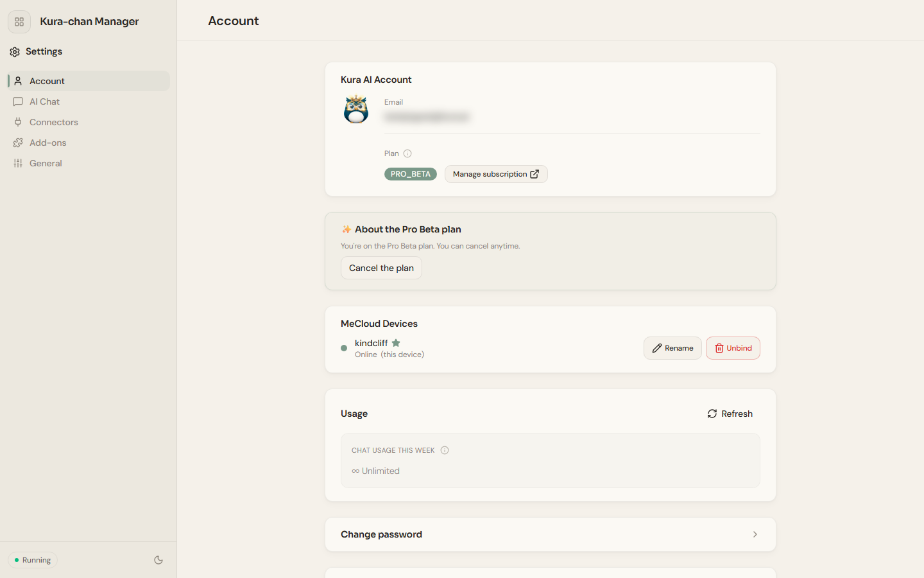Click the MeCloud Devices heading

click(379, 324)
